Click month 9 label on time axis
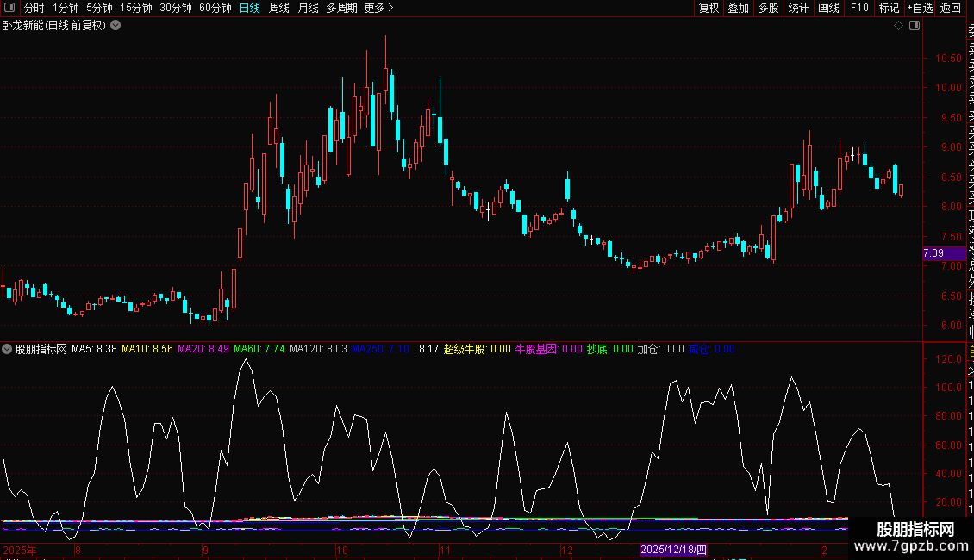 click(x=206, y=550)
